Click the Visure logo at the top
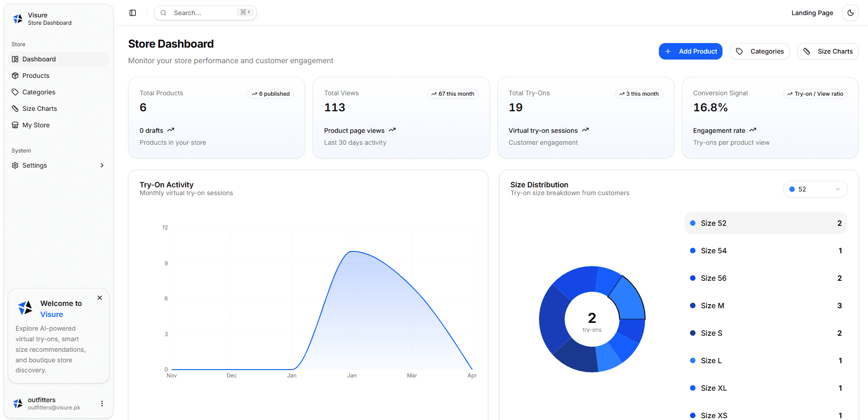868x420 pixels. (x=17, y=18)
